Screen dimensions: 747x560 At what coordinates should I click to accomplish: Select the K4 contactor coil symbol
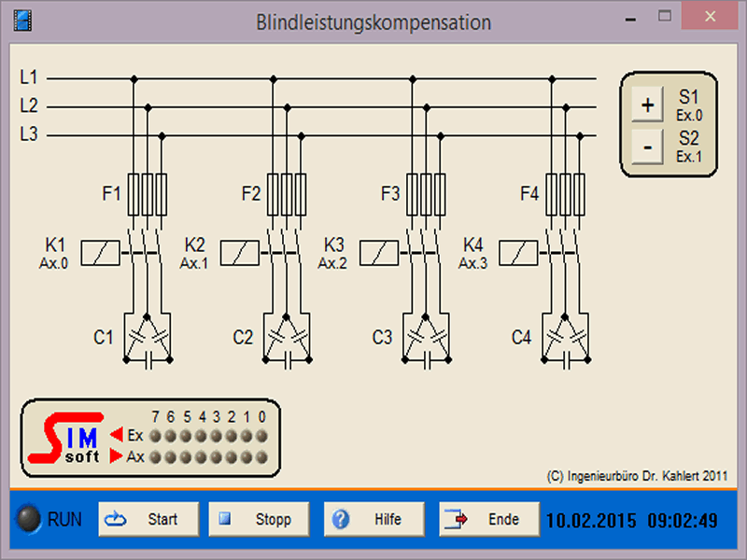pos(518,253)
